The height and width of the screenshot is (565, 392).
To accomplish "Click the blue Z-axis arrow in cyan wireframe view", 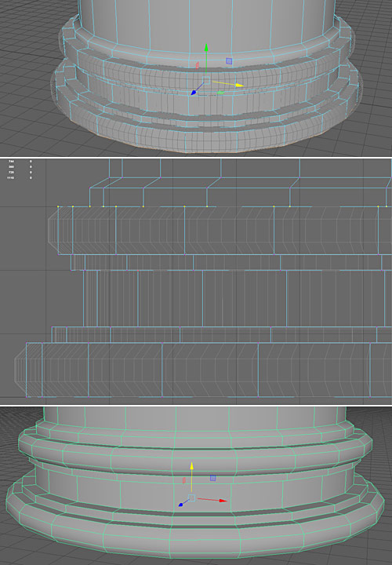I will click(x=194, y=93).
